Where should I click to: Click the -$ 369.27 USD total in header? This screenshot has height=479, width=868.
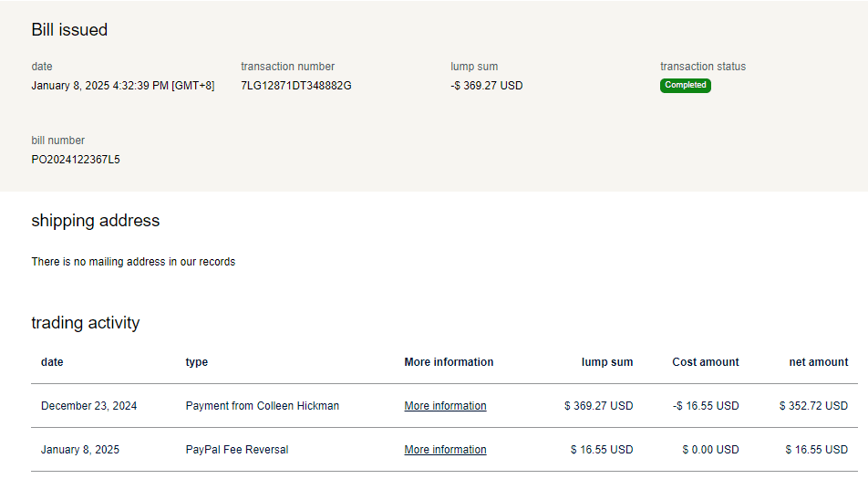tap(486, 86)
